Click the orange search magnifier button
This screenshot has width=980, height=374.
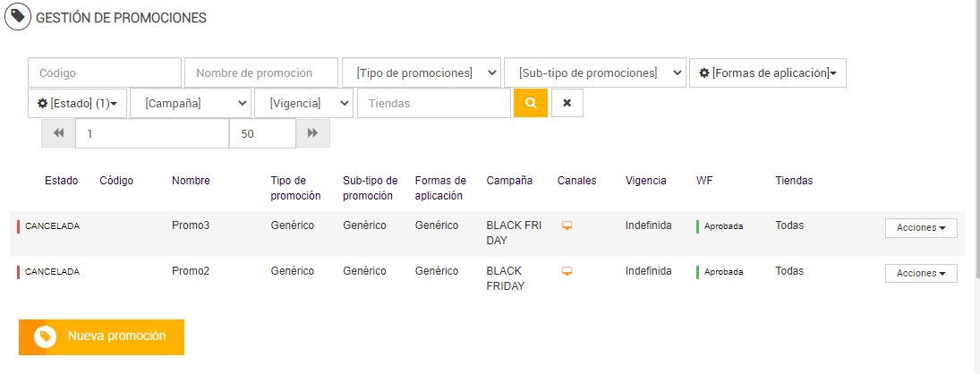pyautogui.click(x=531, y=103)
